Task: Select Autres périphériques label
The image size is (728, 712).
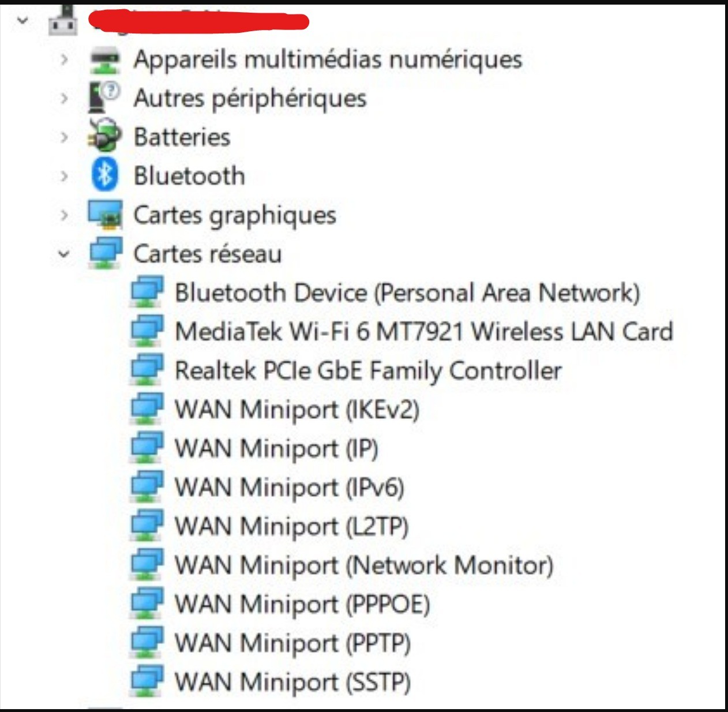Action: click(250, 98)
